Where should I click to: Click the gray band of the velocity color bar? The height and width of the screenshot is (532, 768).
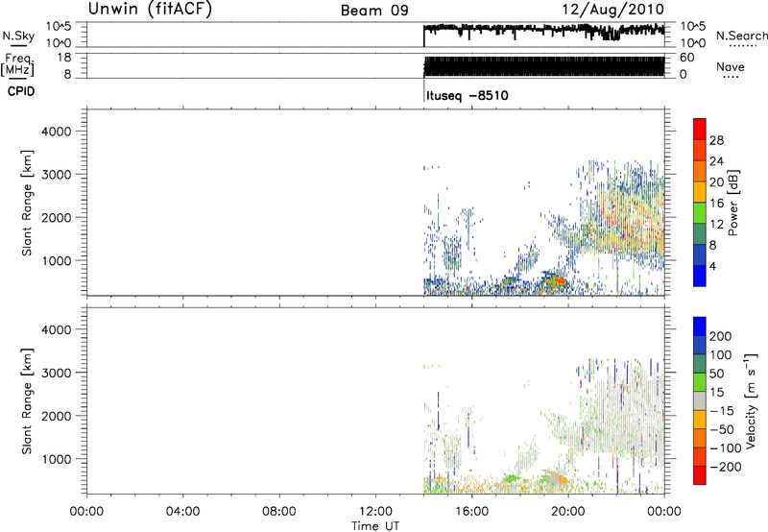(x=700, y=401)
